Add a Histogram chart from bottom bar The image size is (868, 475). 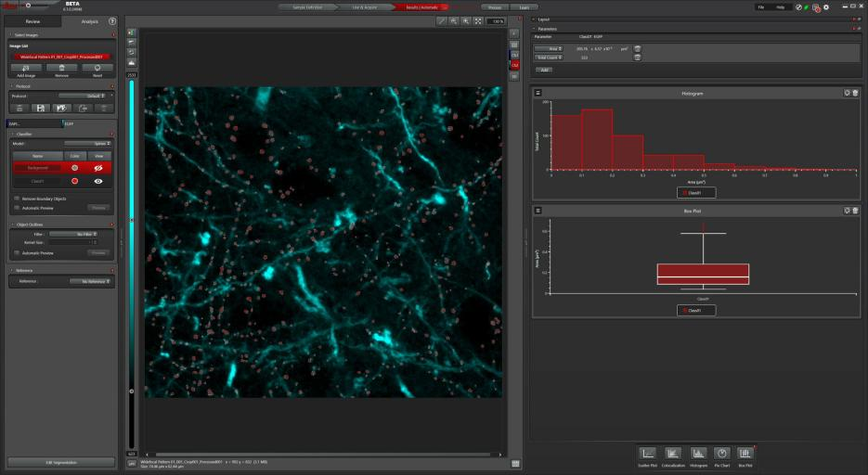(x=698, y=454)
